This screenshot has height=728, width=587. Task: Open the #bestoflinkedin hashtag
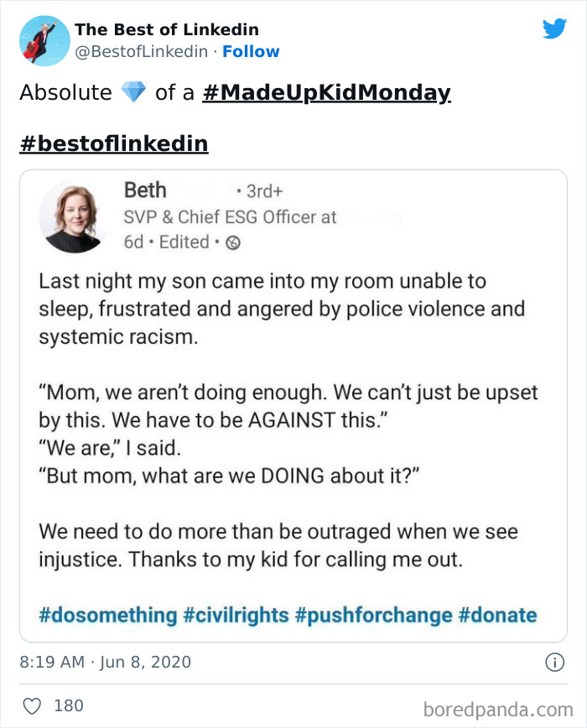pyautogui.click(x=113, y=143)
